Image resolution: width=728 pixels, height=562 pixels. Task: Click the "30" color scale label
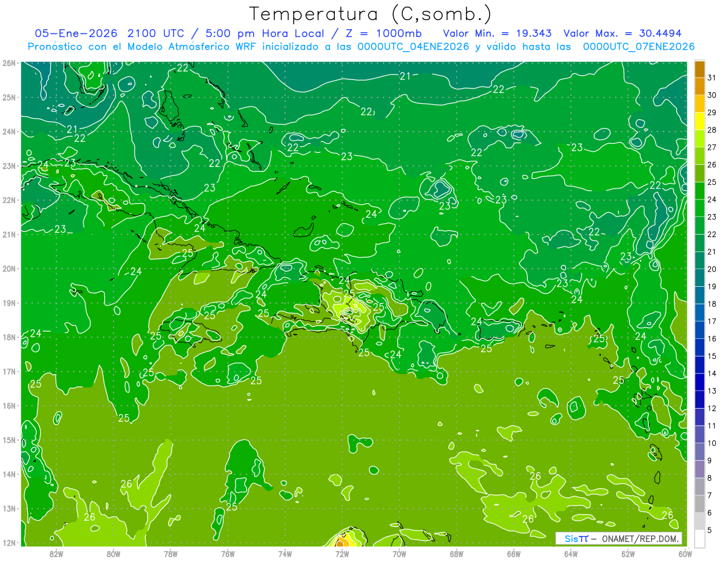[712, 95]
